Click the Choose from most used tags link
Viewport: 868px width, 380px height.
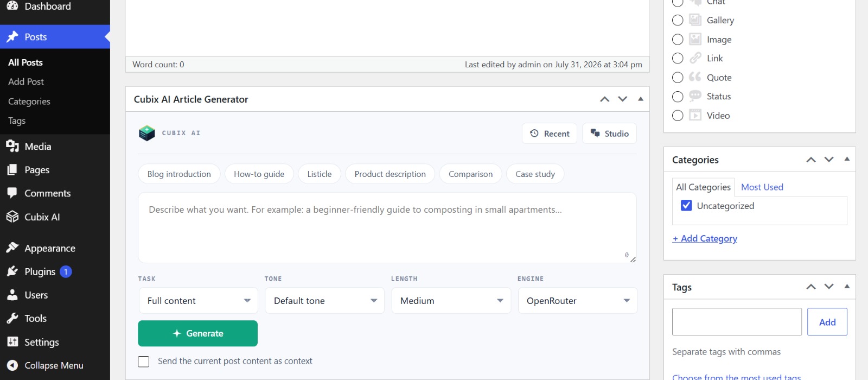point(736,376)
